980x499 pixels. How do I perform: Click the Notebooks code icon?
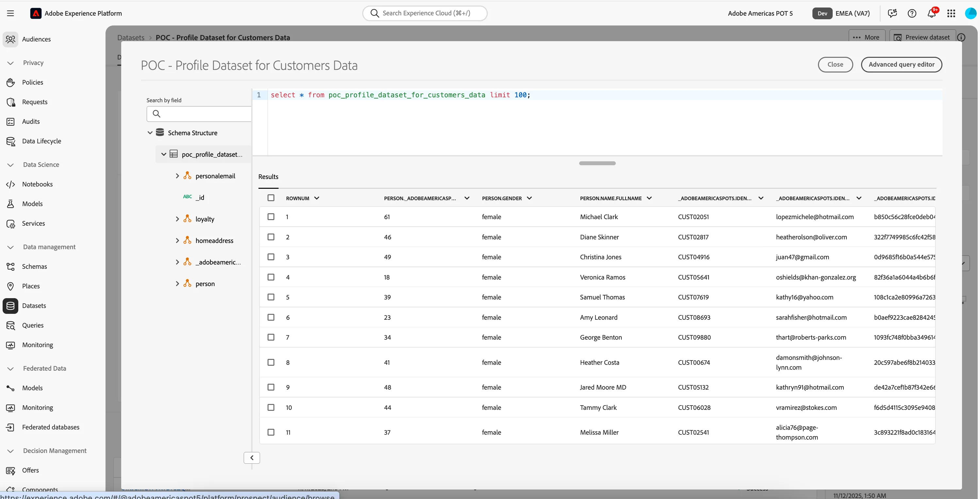11,185
